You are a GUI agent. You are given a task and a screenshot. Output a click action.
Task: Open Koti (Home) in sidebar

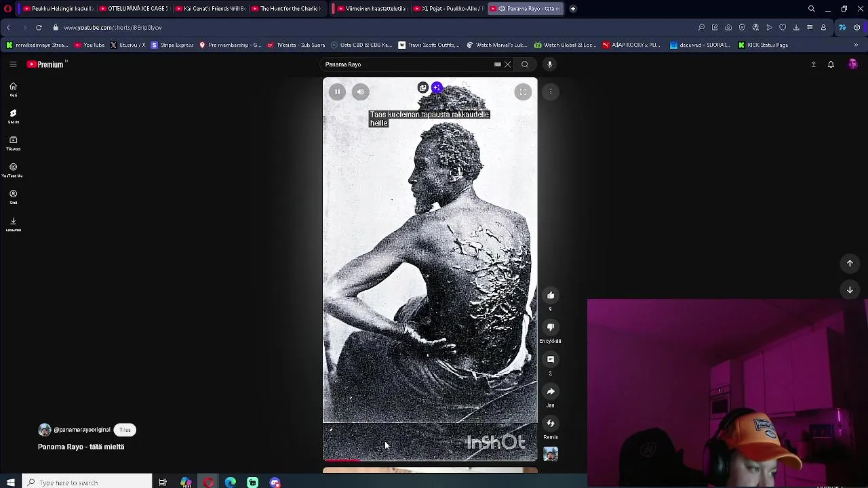click(13, 89)
